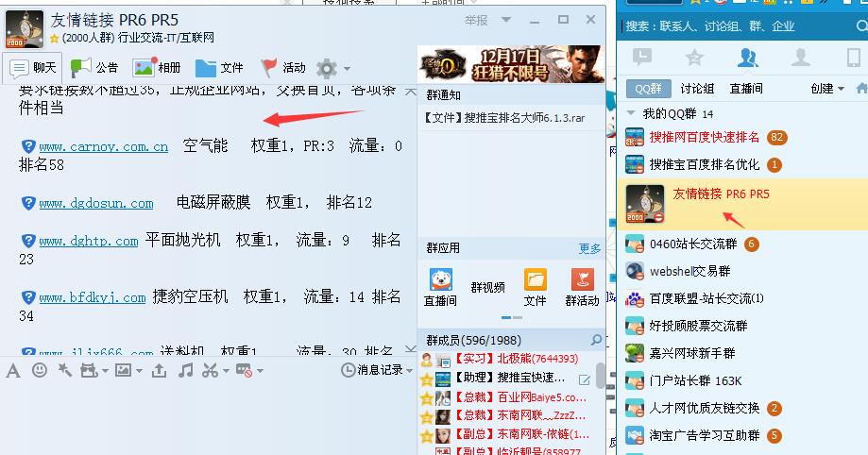Image resolution: width=868 pixels, height=455 pixels.
Task: Click the upload file icon
Action: point(159,370)
